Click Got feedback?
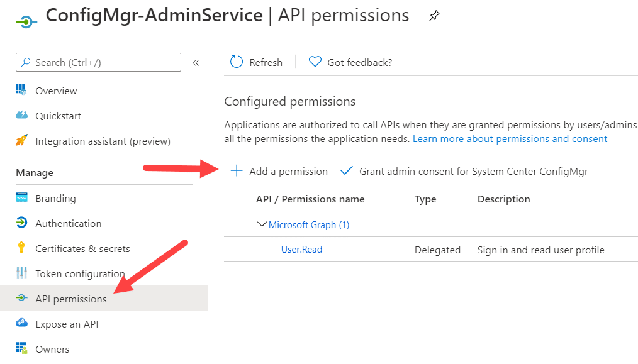Screen dimensions: 638x364 (360, 62)
